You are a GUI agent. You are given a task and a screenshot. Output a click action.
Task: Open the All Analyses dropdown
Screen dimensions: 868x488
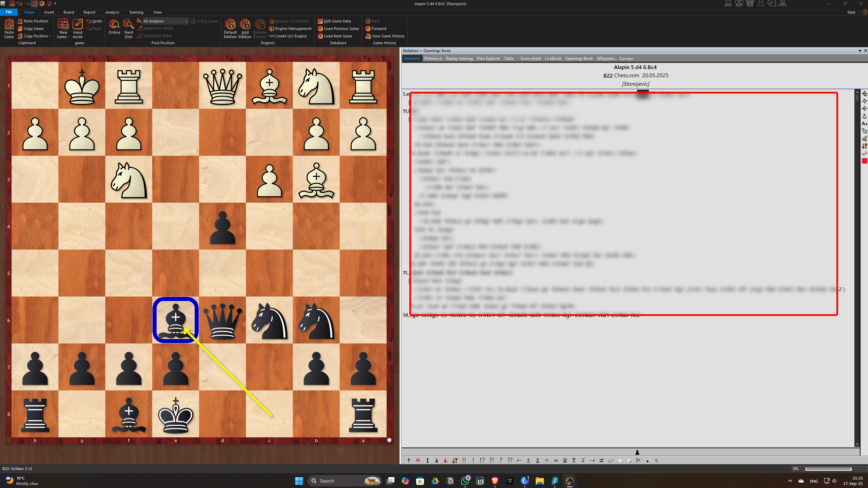[x=165, y=21]
